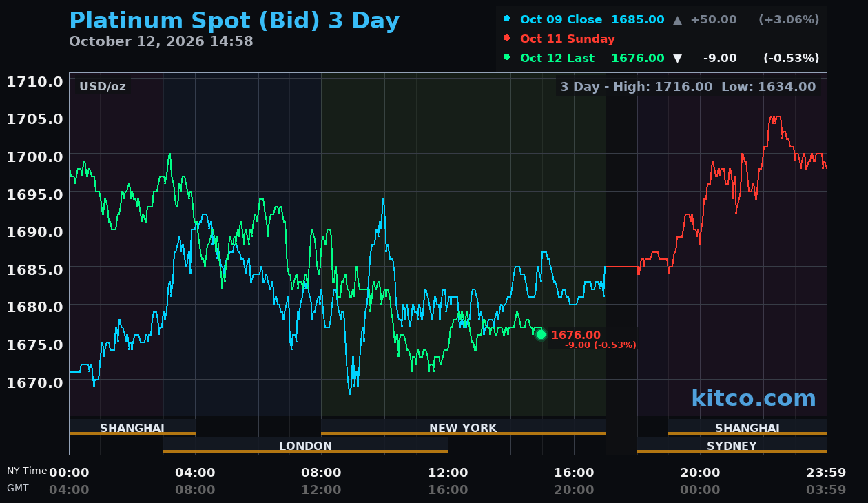Screen dimensions: 868x503
Task: Click the +50.00 change value in the legend
Action: [713, 19]
